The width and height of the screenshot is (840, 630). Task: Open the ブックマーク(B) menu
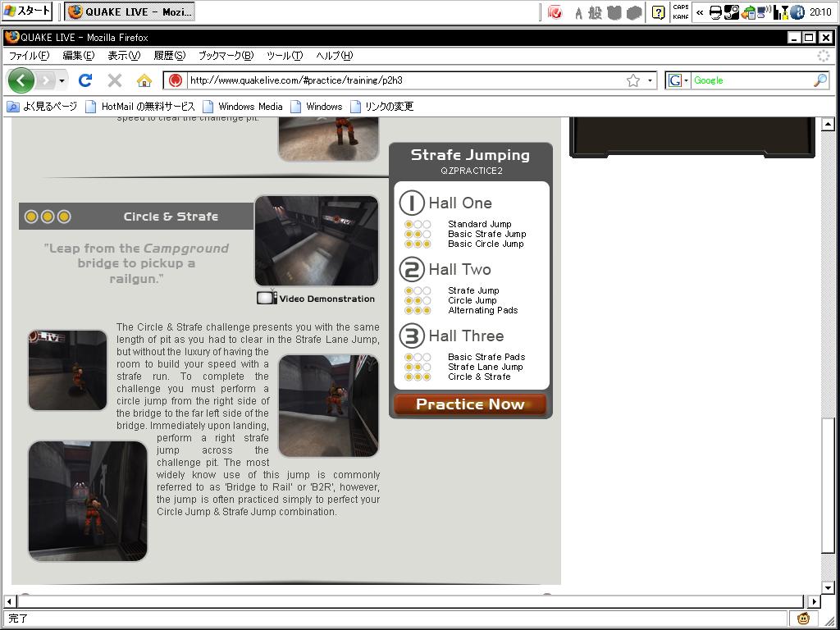tap(226, 55)
